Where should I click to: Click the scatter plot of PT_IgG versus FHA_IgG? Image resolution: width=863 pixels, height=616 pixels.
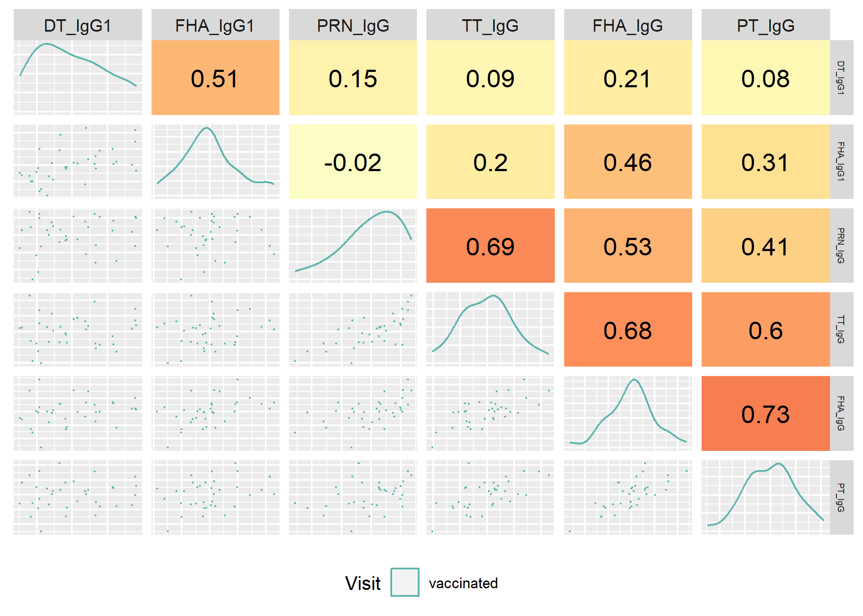[x=628, y=498]
